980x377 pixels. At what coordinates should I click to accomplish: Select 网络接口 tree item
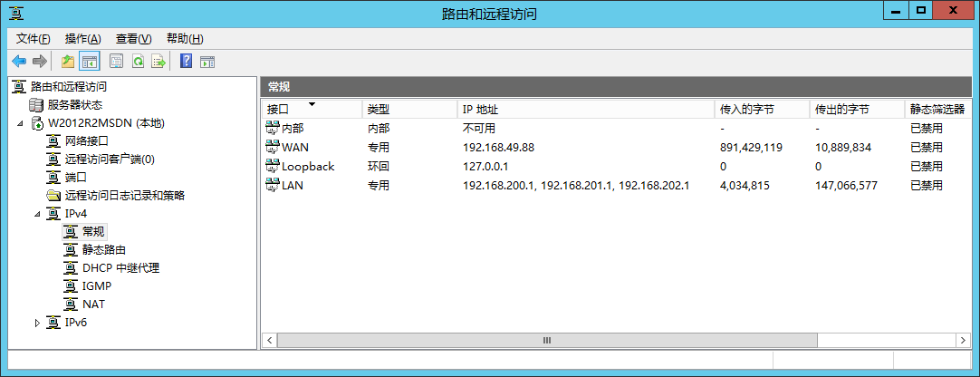click(87, 141)
